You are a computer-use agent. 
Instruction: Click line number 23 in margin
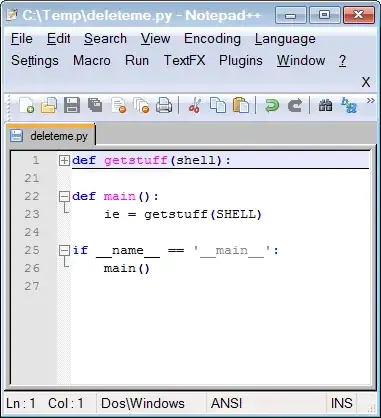(32, 214)
